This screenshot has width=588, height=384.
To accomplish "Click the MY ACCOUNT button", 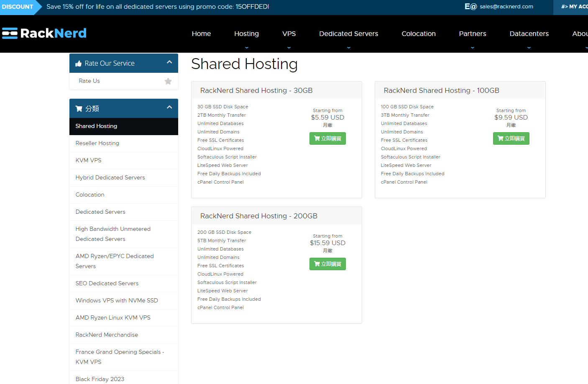I will [571, 7].
